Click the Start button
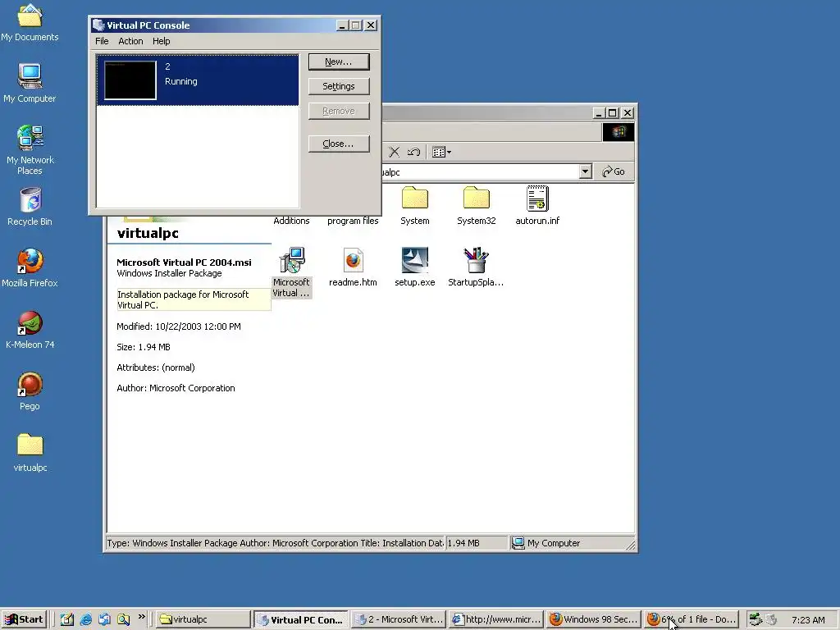Image resolution: width=840 pixels, height=630 pixels. (x=24, y=619)
